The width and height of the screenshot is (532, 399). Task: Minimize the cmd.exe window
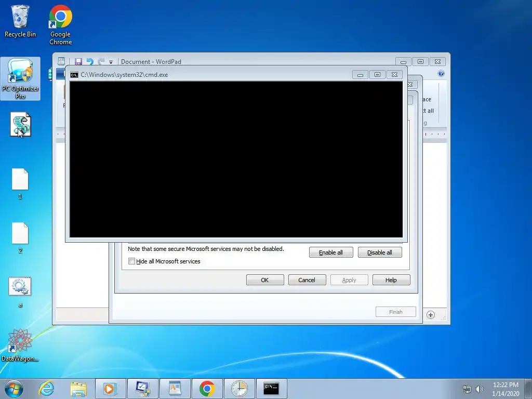(x=360, y=75)
